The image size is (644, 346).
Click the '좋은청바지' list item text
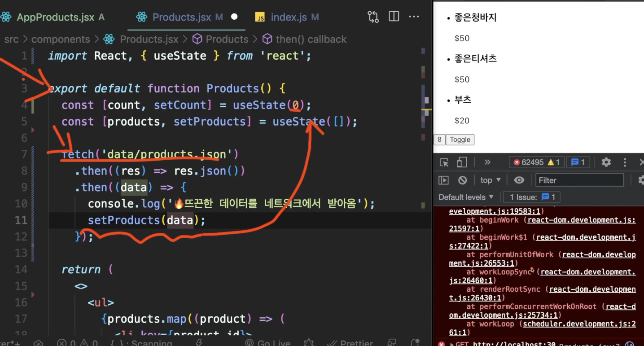click(x=475, y=18)
